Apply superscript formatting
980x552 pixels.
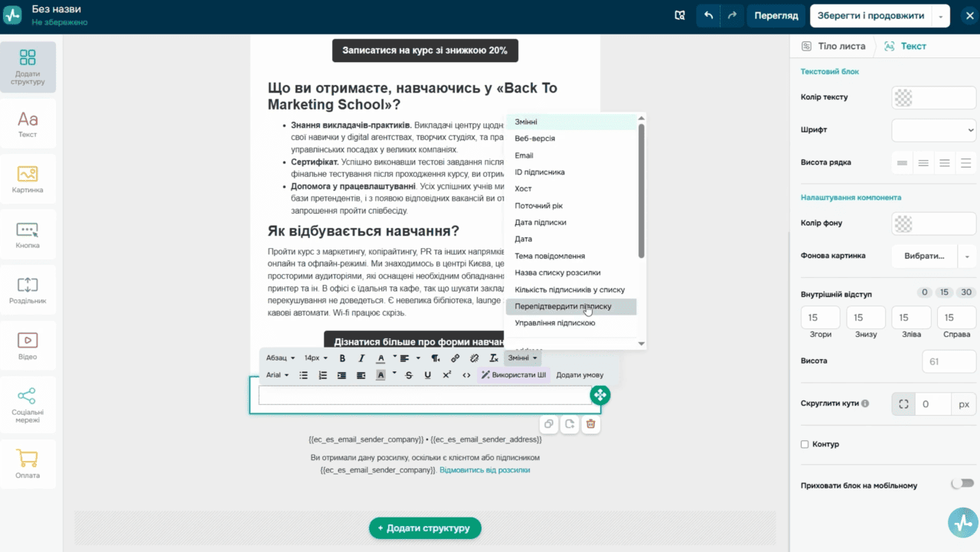coord(447,375)
